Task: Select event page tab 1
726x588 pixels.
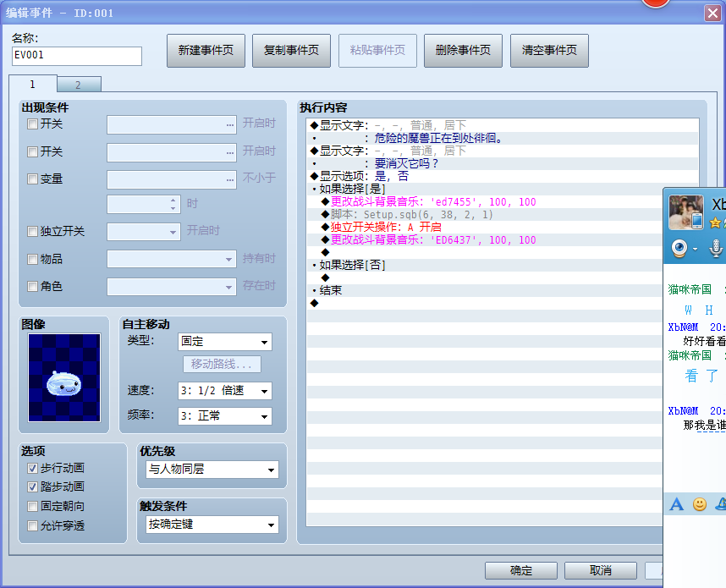Action: pos(32,84)
